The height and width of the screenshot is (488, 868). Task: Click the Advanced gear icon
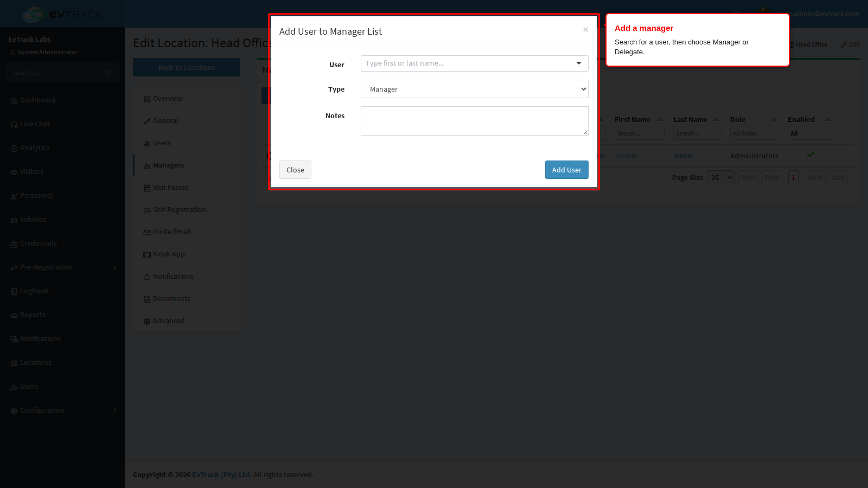(x=147, y=322)
